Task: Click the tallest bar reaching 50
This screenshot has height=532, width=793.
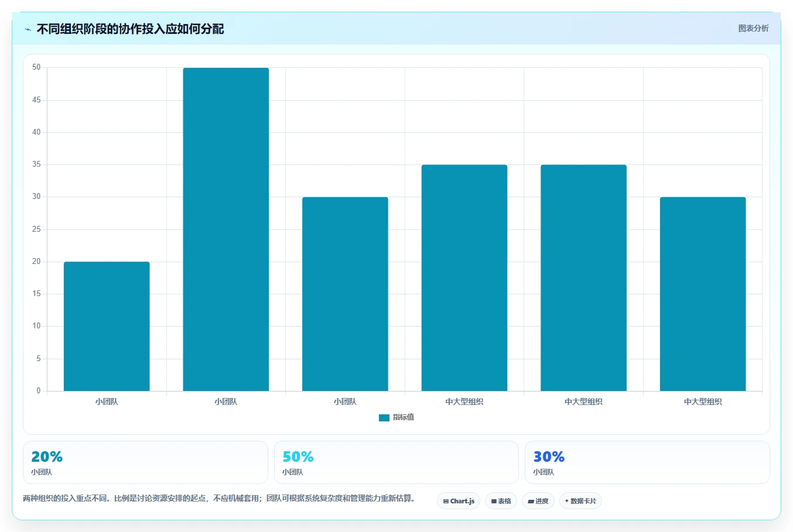Action: [226, 229]
